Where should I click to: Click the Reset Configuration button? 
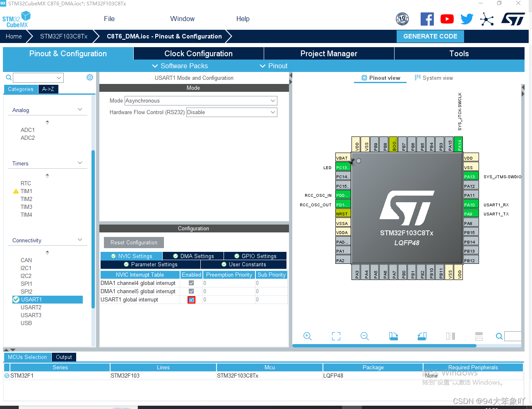(x=133, y=242)
